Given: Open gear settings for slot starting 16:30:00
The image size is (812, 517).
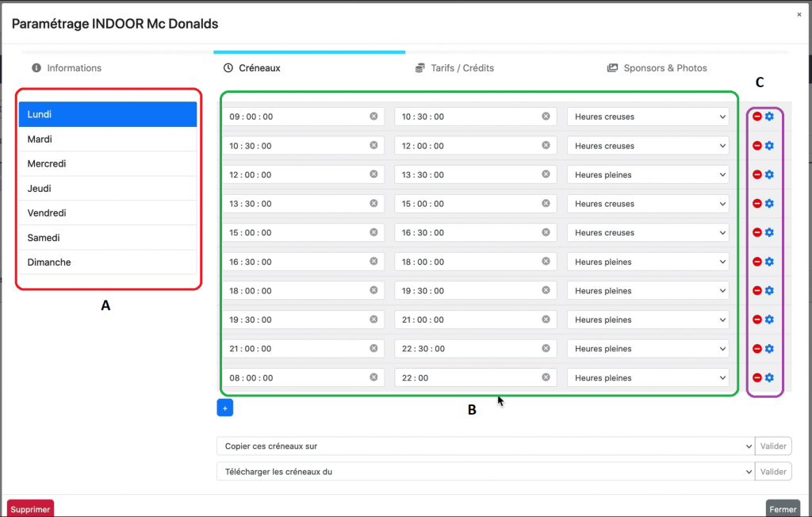Looking at the screenshot, I should 769,262.
